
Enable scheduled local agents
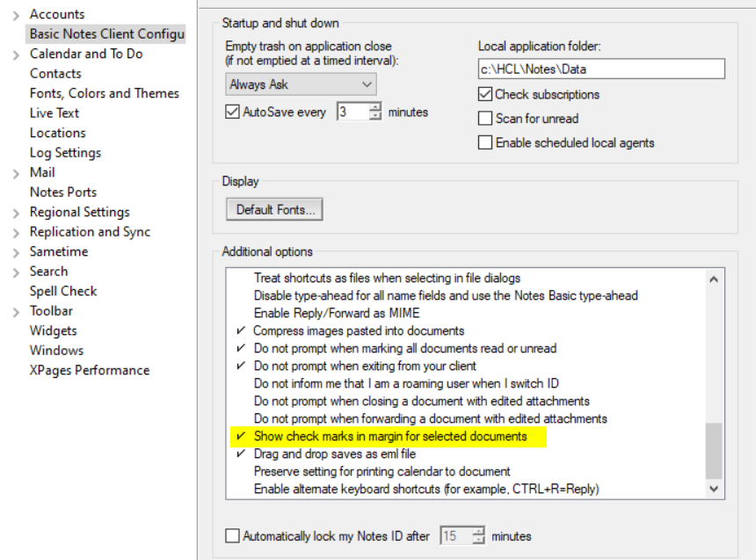coord(485,142)
